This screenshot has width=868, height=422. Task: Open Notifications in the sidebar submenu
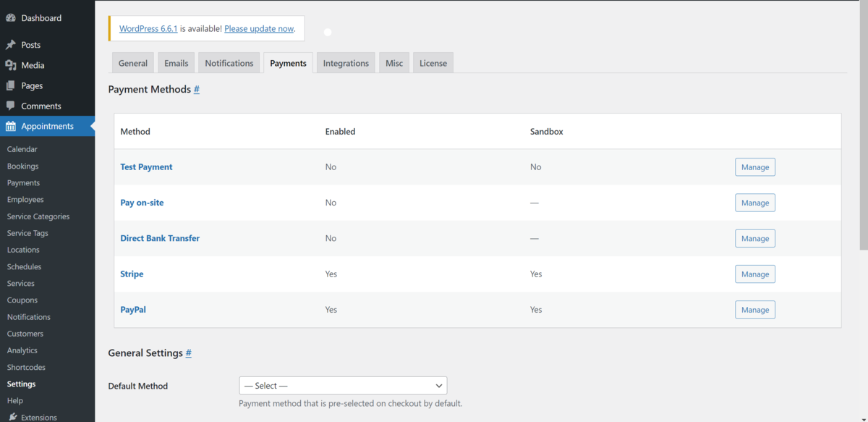29,317
